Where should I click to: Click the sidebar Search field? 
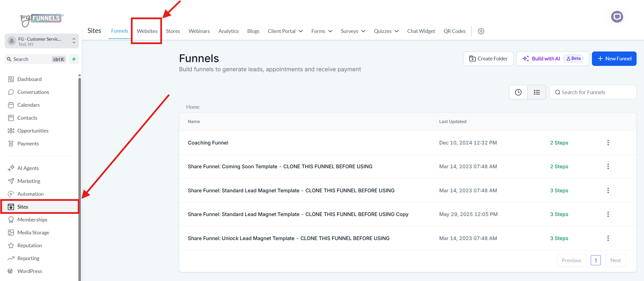click(x=36, y=59)
